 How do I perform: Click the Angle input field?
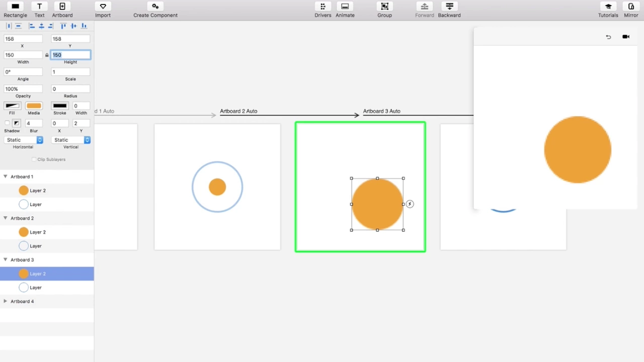point(23,72)
